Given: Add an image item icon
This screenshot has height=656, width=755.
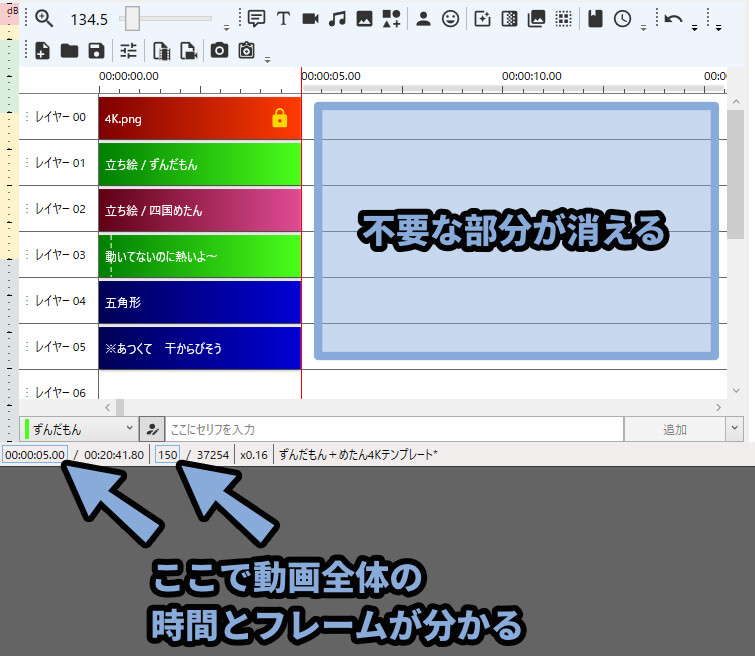Looking at the screenshot, I should (364, 19).
